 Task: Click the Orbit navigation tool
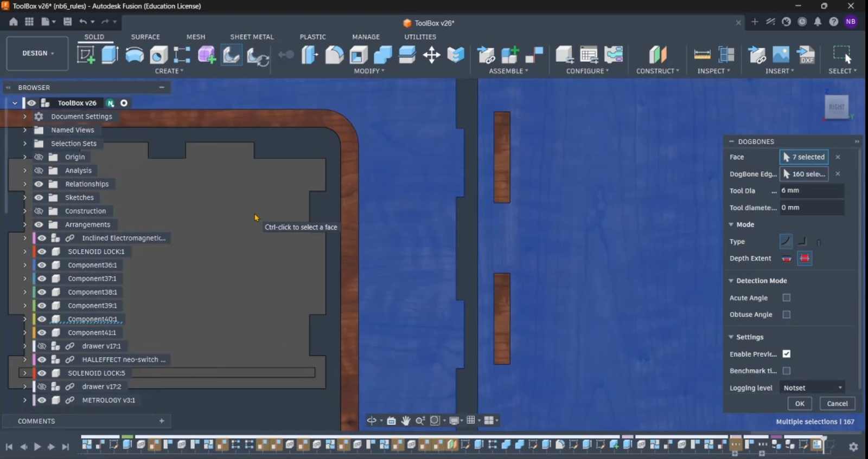pyautogui.click(x=372, y=421)
